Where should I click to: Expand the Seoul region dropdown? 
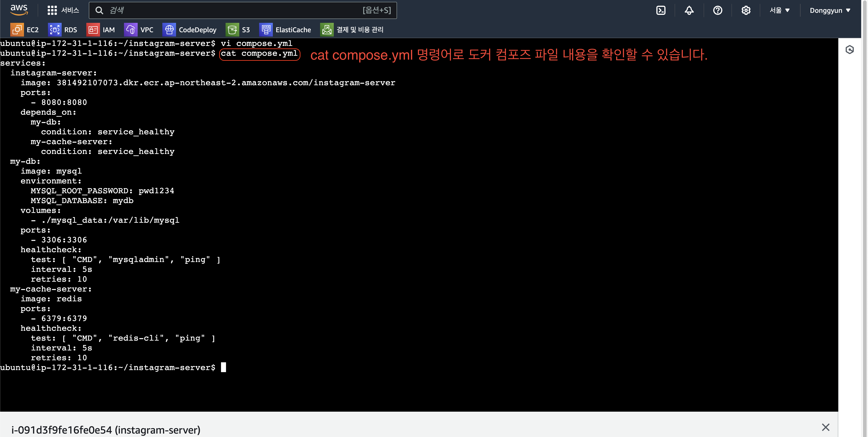tap(779, 11)
